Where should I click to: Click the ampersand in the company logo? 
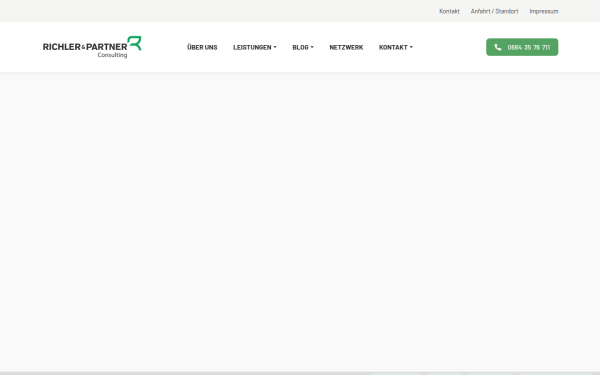click(x=83, y=47)
